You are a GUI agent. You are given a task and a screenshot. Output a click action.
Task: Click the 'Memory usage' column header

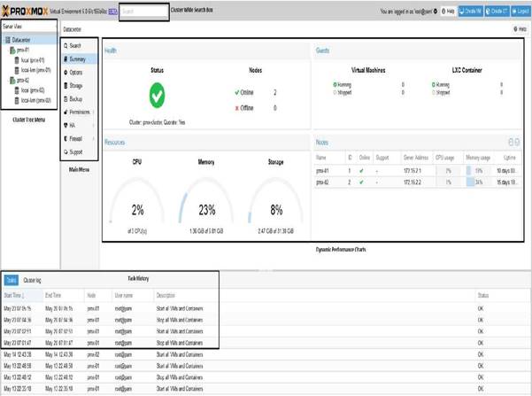[x=478, y=158]
